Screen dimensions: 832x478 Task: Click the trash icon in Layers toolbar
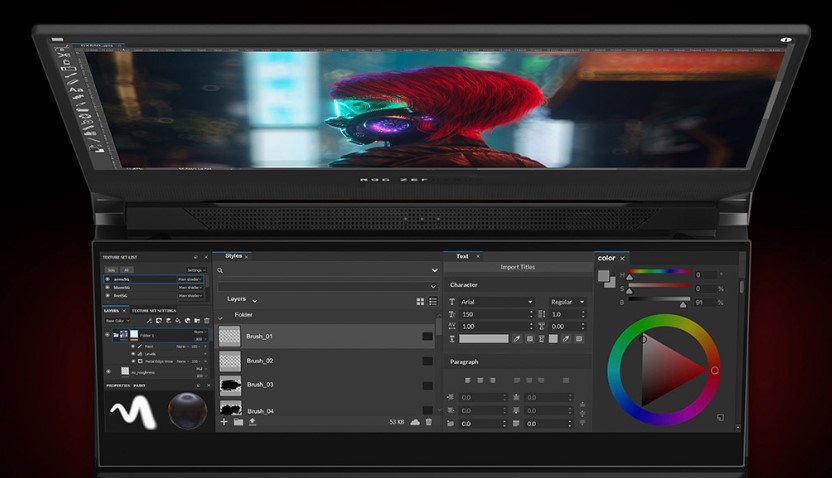[x=206, y=320]
